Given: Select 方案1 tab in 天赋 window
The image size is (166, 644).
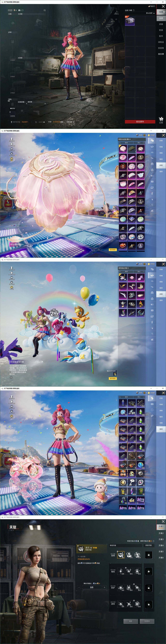Looking at the screenshot, I should tap(161, 527).
